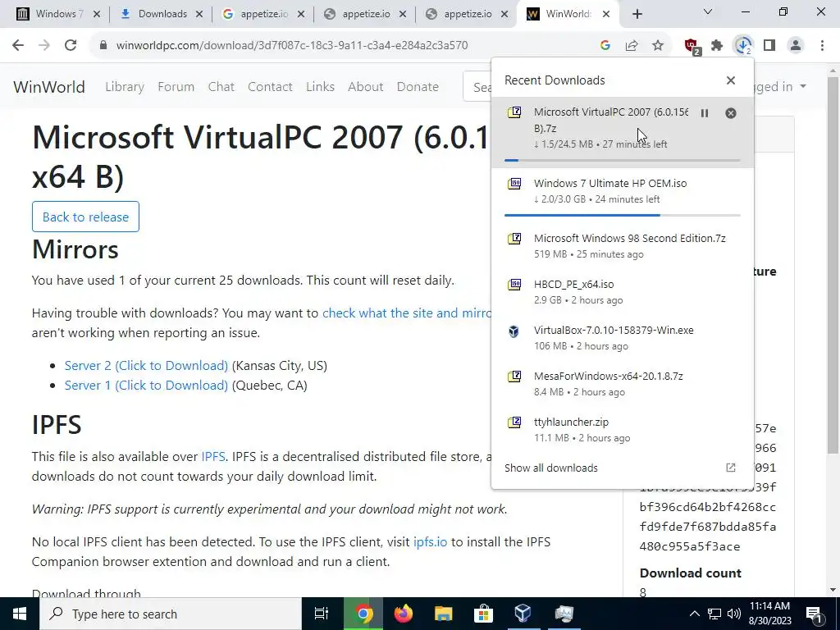Open the Donate nav item
Viewport: 840px width, 630px height.
pyautogui.click(x=418, y=86)
